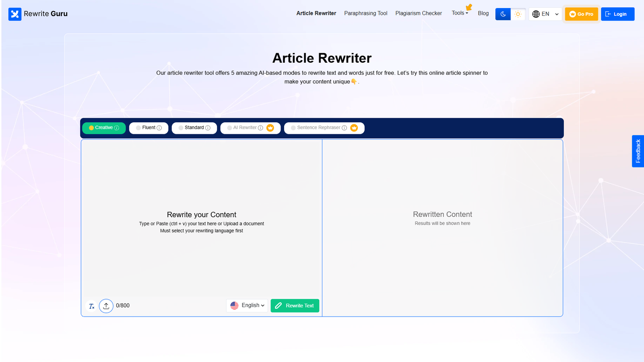Click the info icon on Creative mode
Screen dimensions: 644x362
coord(117,128)
